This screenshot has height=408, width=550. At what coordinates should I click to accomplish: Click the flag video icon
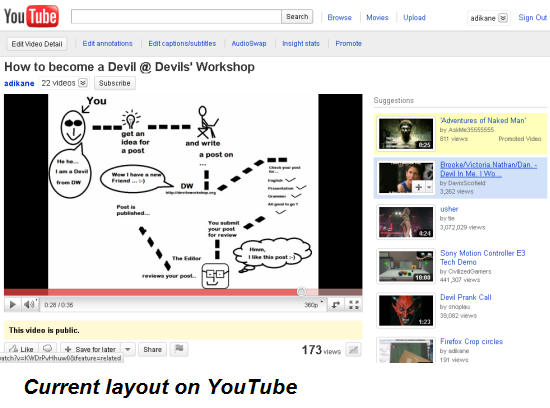click(x=179, y=349)
